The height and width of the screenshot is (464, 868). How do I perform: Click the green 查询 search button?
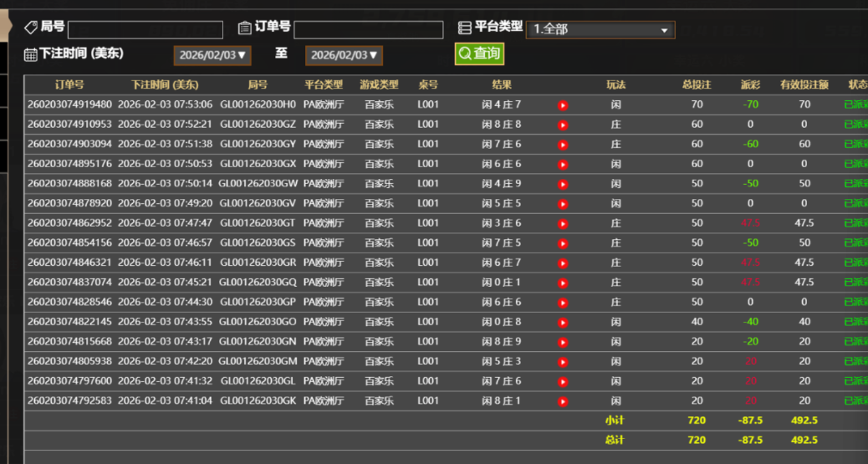(479, 54)
